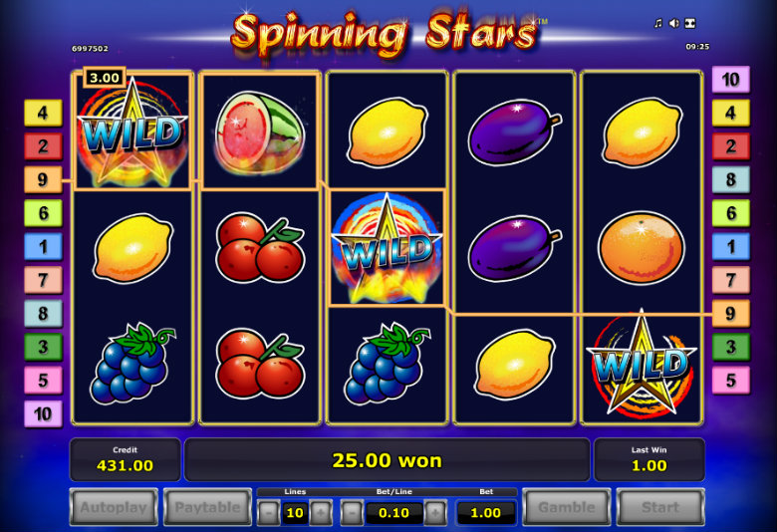Click the Gamble button
The width and height of the screenshot is (777, 532).
point(567,507)
